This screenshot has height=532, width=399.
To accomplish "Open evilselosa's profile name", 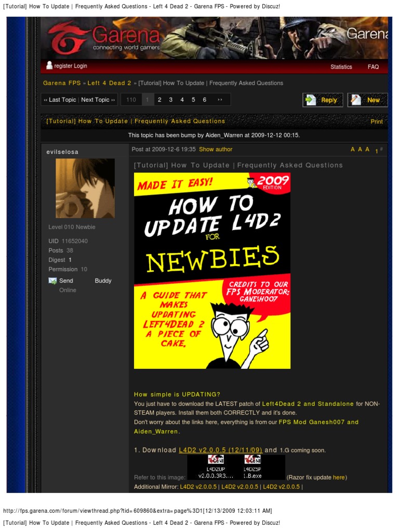I will click(62, 152).
